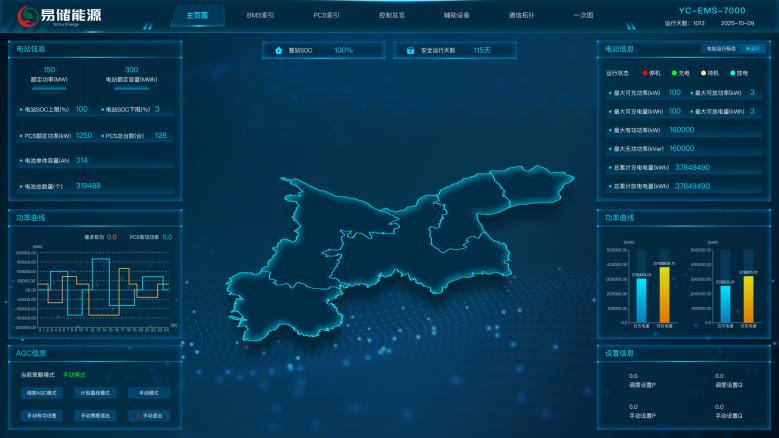Image resolution: width=779 pixels, height=438 pixels.
Task: Click the 设置信息 panel title
Action: [619, 353]
